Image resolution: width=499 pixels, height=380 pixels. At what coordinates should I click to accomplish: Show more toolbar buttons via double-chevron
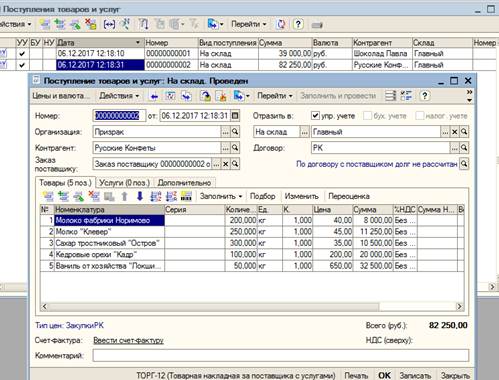[469, 92]
